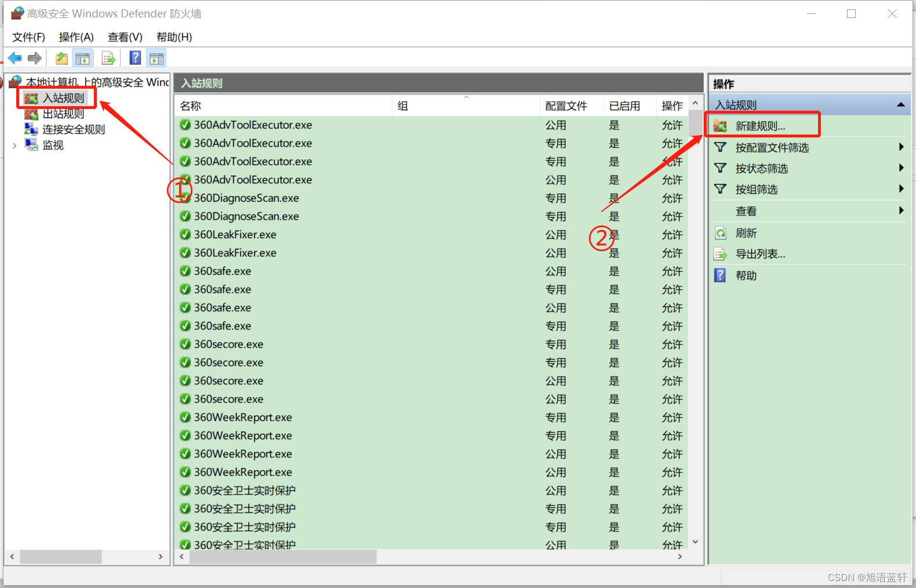Click the 出站规则 tree node icon

click(31, 114)
